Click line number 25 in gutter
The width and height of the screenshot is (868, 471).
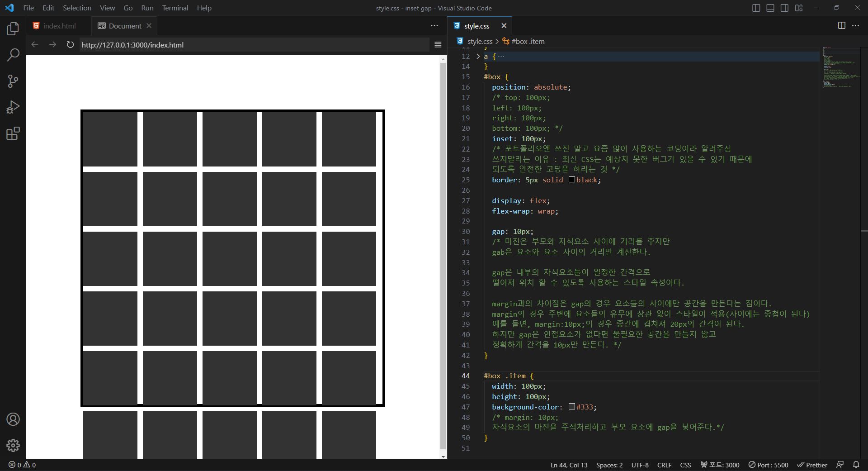click(x=466, y=180)
